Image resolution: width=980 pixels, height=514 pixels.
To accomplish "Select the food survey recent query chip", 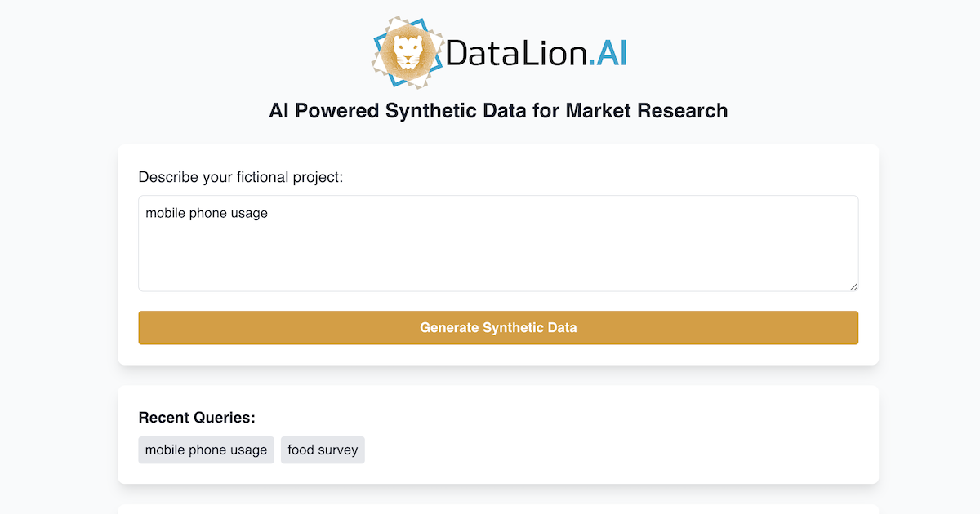I will click(323, 450).
